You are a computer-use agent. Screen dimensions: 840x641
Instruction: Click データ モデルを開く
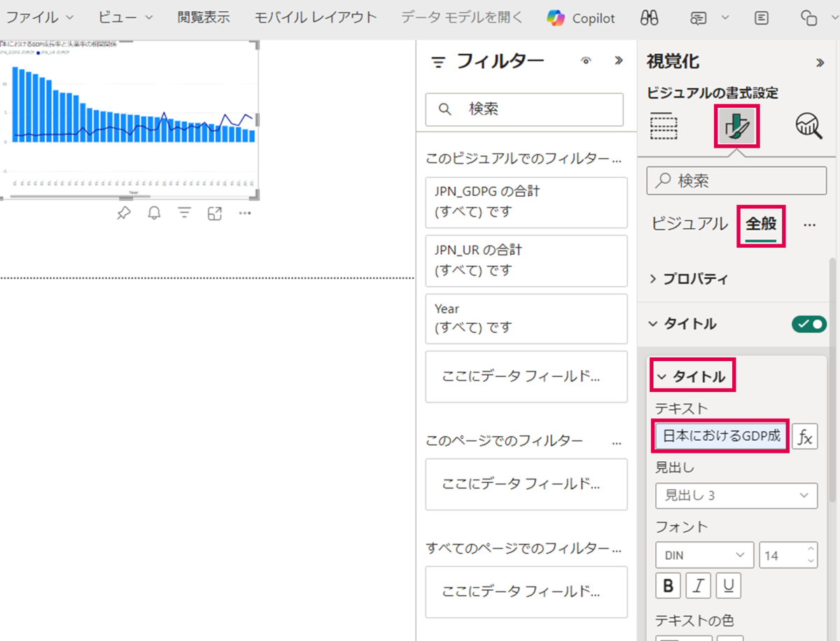point(462,17)
